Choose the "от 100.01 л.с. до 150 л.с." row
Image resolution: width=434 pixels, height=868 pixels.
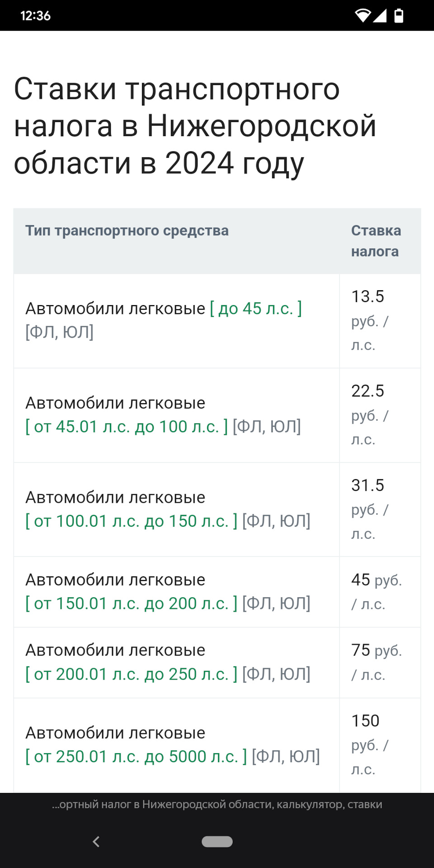(168, 509)
